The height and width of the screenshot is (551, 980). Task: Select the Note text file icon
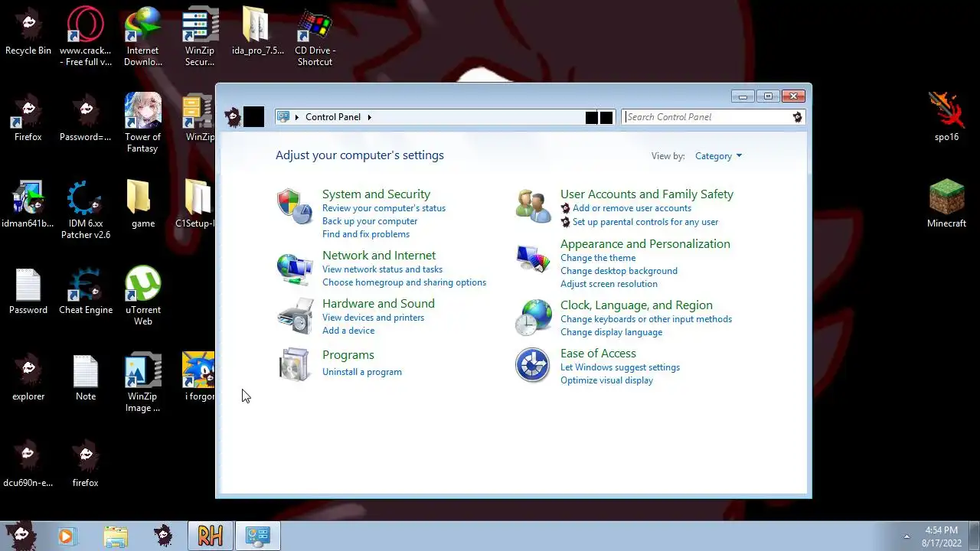pyautogui.click(x=86, y=377)
